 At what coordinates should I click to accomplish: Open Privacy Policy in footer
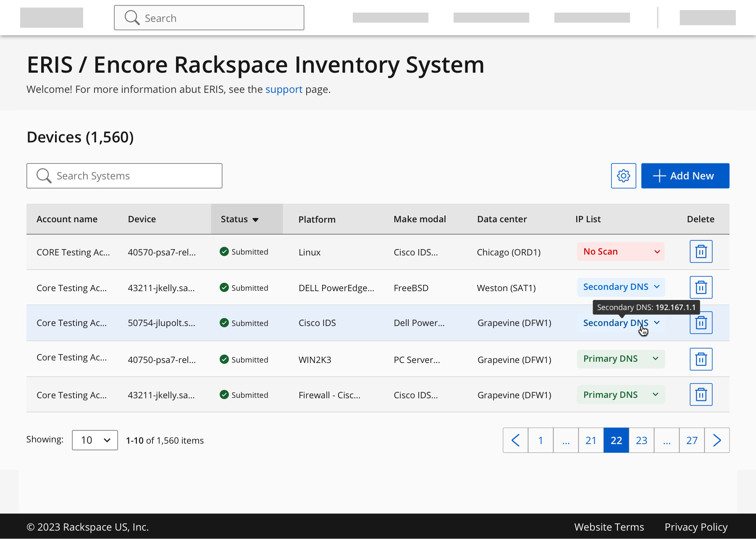coord(696,527)
